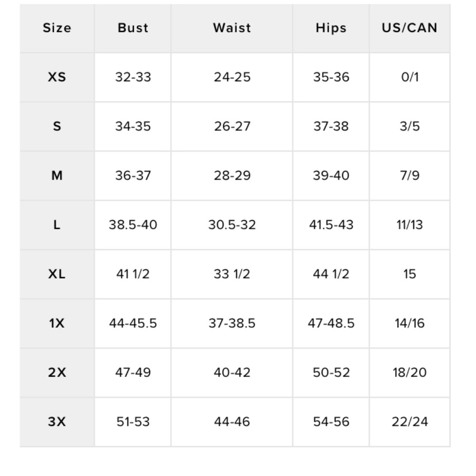
Task: Select the XS size row label
Action: [57, 77]
